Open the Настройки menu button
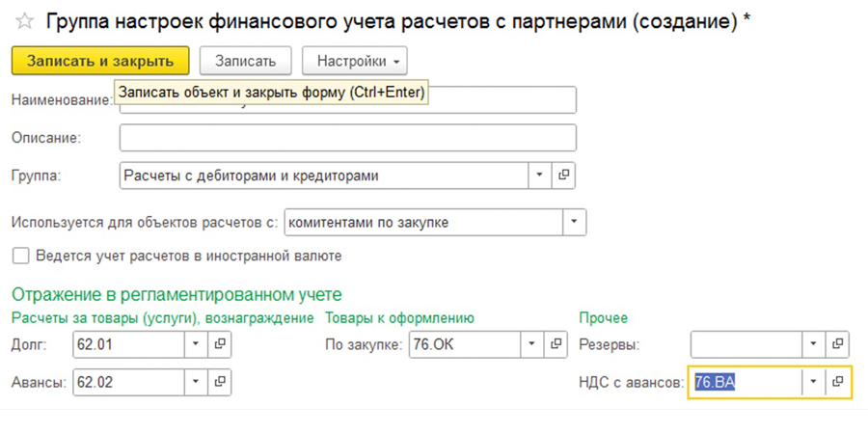The height and width of the screenshot is (433, 868). click(354, 61)
